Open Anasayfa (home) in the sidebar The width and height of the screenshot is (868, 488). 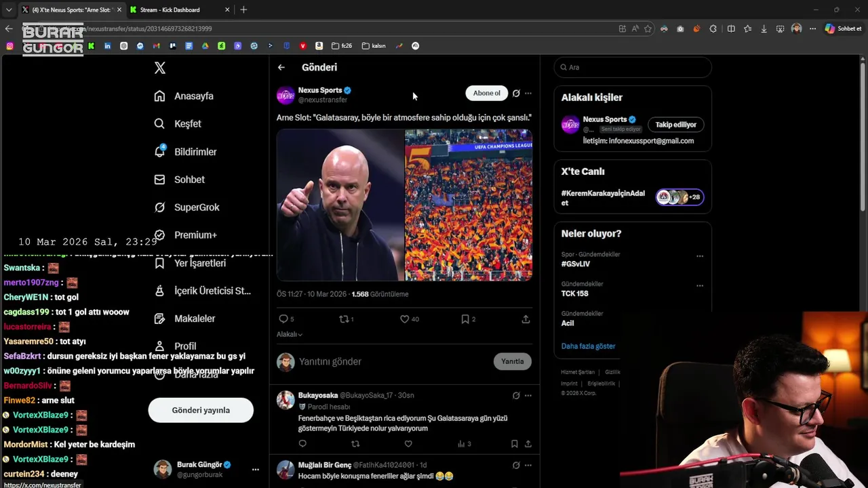184,96
